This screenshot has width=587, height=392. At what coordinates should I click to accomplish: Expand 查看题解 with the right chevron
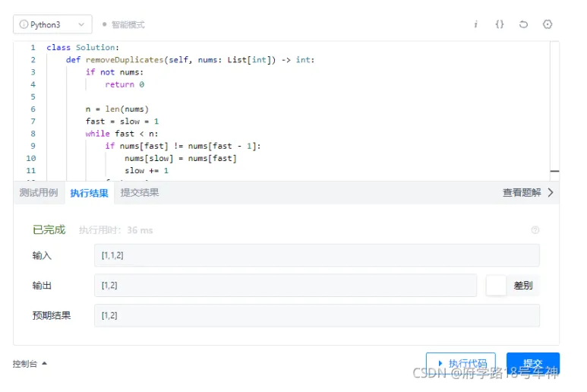tap(551, 193)
